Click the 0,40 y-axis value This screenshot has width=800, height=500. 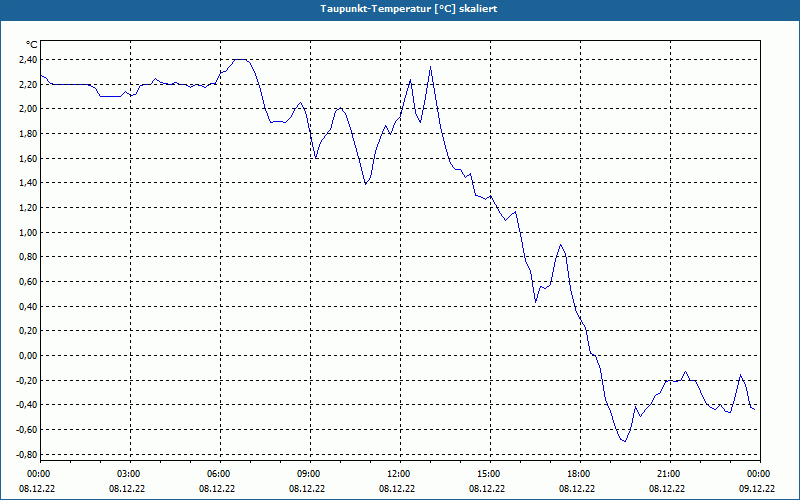27,306
